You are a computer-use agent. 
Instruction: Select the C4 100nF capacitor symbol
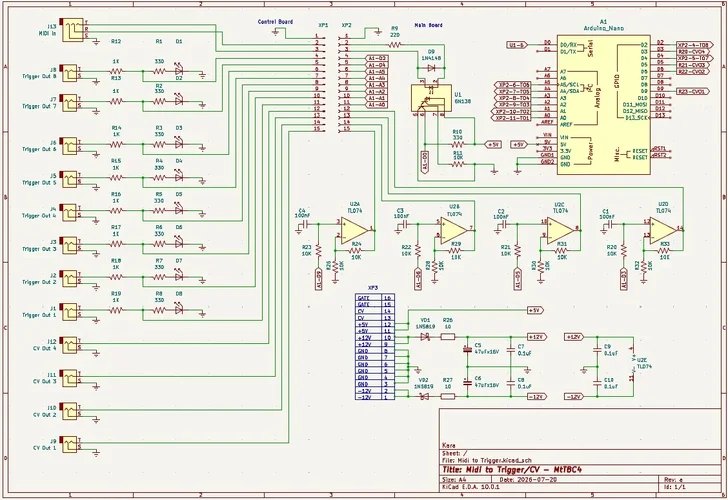[x=304, y=225]
